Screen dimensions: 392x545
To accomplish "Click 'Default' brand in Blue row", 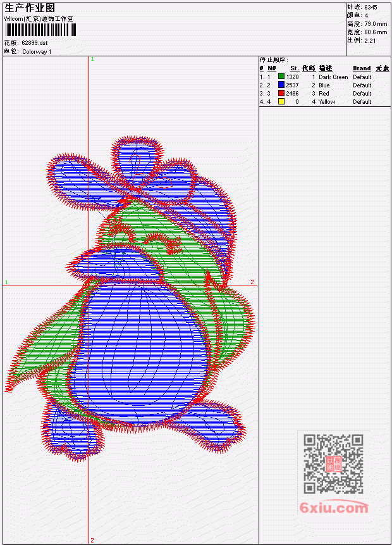I will (362, 85).
